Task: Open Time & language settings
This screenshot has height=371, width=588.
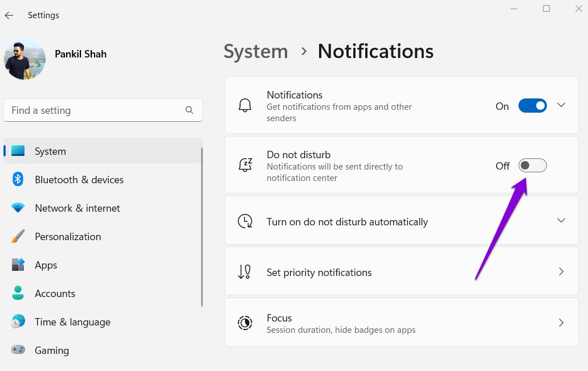Action: [103, 321]
